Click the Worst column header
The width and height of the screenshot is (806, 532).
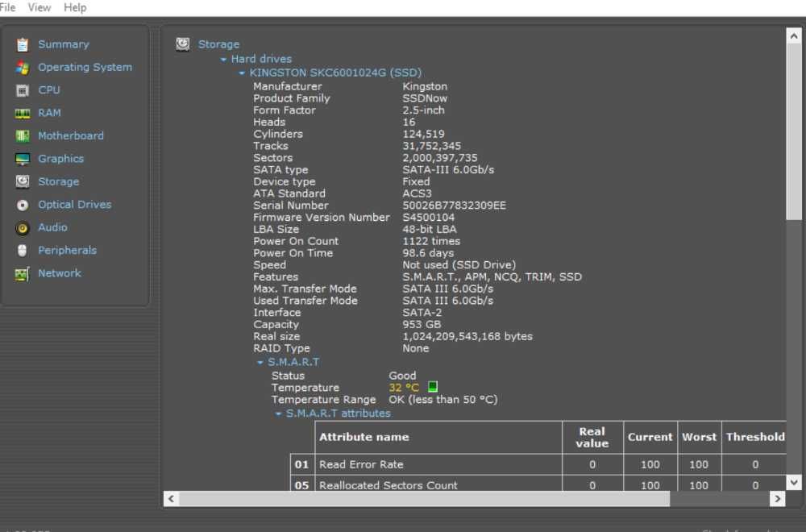pyautogui.click(x=699, y=438)
